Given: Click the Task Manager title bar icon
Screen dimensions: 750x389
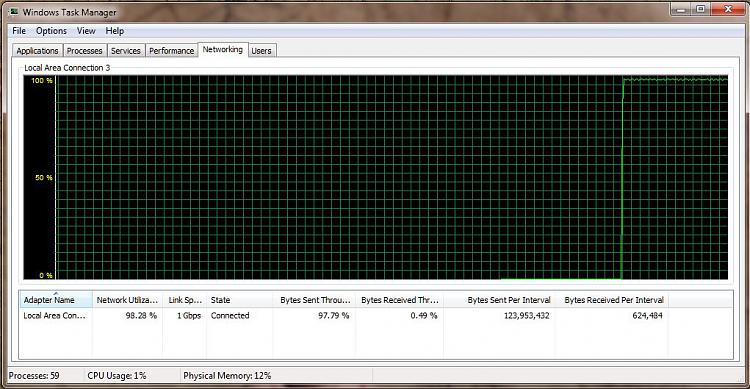Looking at the screenshot, I should 14,11.
